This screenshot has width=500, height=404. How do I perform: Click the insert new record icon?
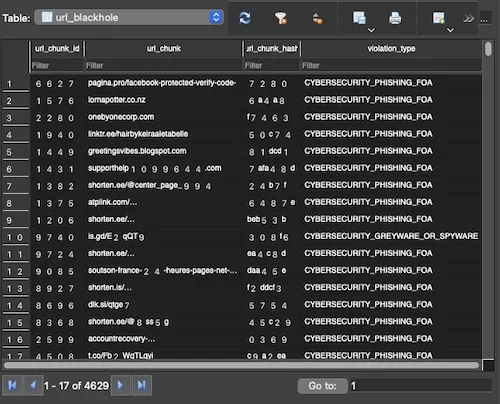coord(439,18)
